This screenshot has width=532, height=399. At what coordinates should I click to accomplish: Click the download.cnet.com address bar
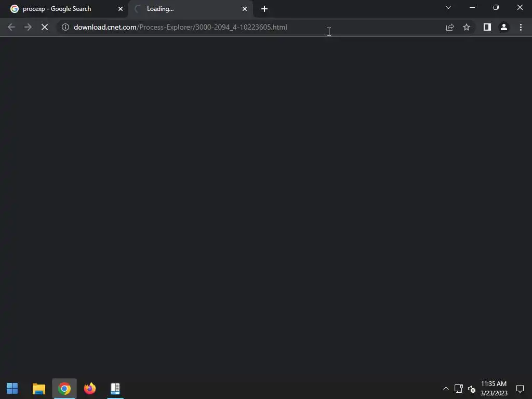[251, 27]
